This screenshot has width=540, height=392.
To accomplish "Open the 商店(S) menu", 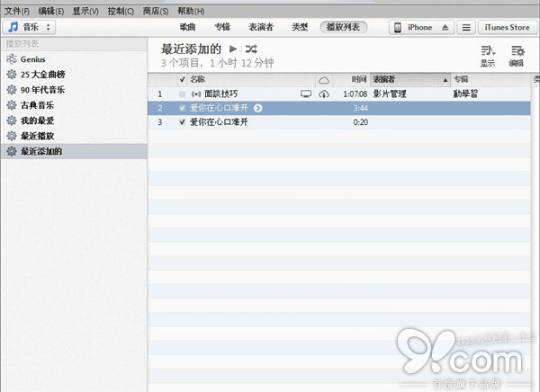I will click(x=156, y=12).
